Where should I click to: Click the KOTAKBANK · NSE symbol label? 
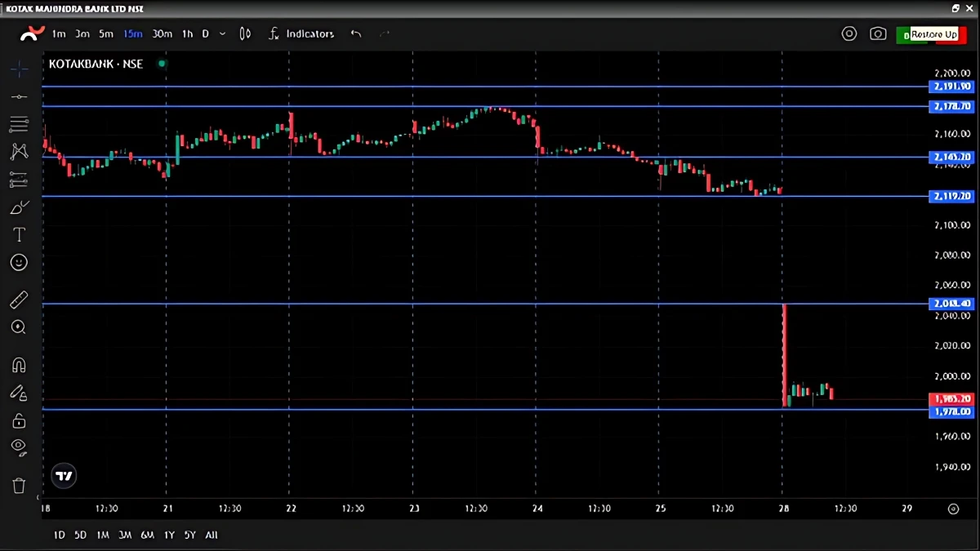click(x=96, y=64)
